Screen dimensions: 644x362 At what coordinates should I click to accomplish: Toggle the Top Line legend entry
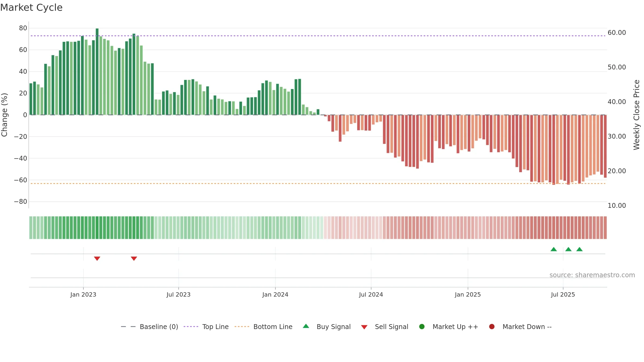206,327
